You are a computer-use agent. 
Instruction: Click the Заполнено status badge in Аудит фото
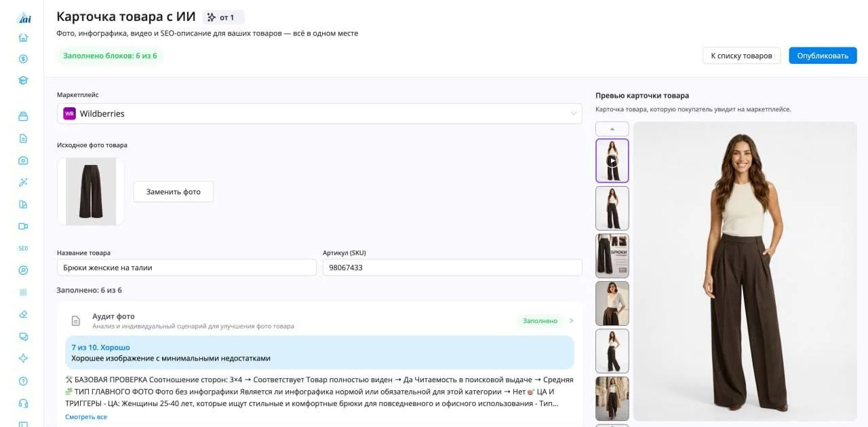[540, 320]
